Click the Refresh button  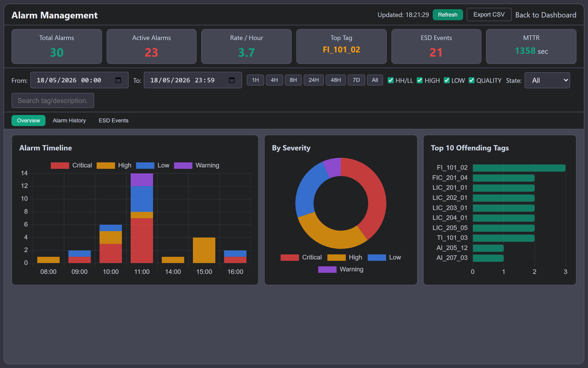coord(448,15)
